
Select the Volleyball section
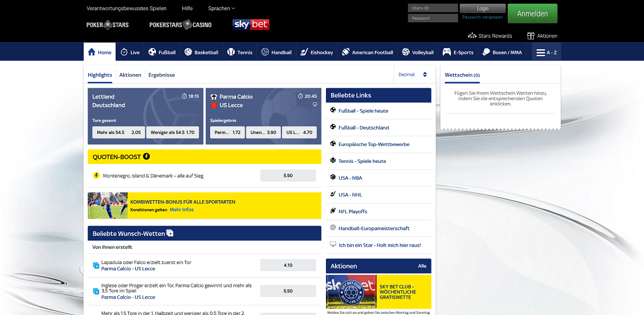click(417, 52)
